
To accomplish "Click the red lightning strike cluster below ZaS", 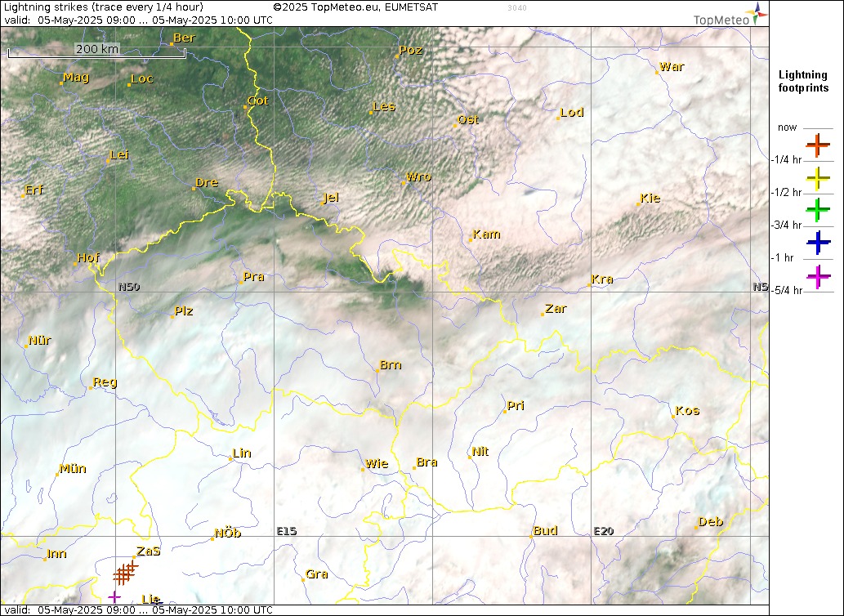I will tap(125, 573).
